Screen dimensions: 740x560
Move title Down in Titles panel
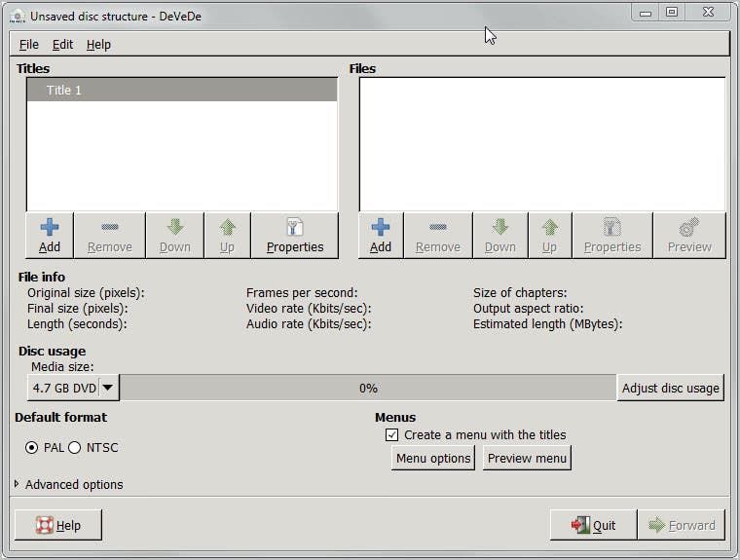point(174,236)
